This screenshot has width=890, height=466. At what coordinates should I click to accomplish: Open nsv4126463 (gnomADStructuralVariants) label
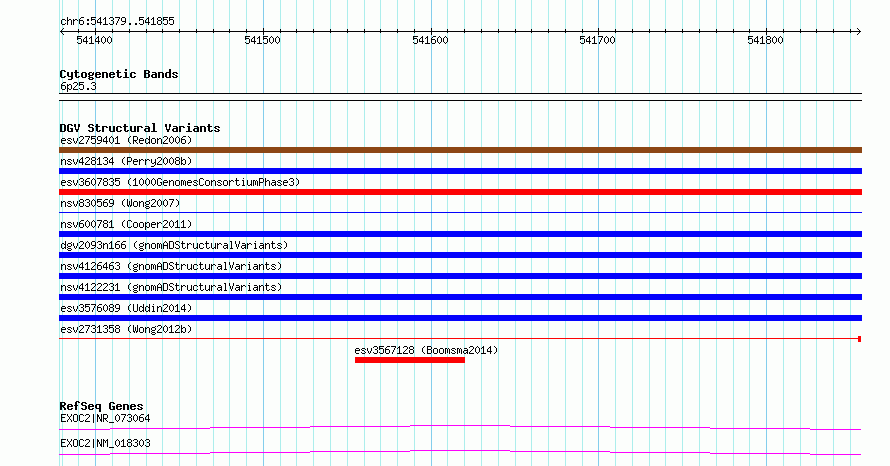tap(171, 266)
